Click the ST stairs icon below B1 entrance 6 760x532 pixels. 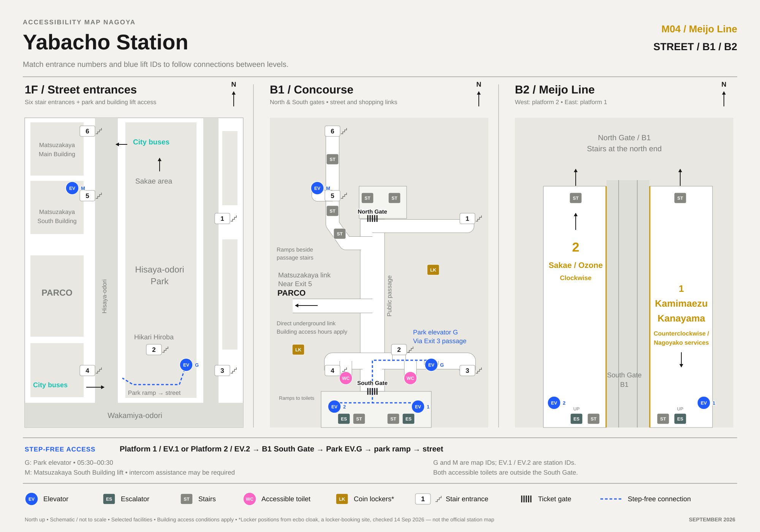(332, 159)
